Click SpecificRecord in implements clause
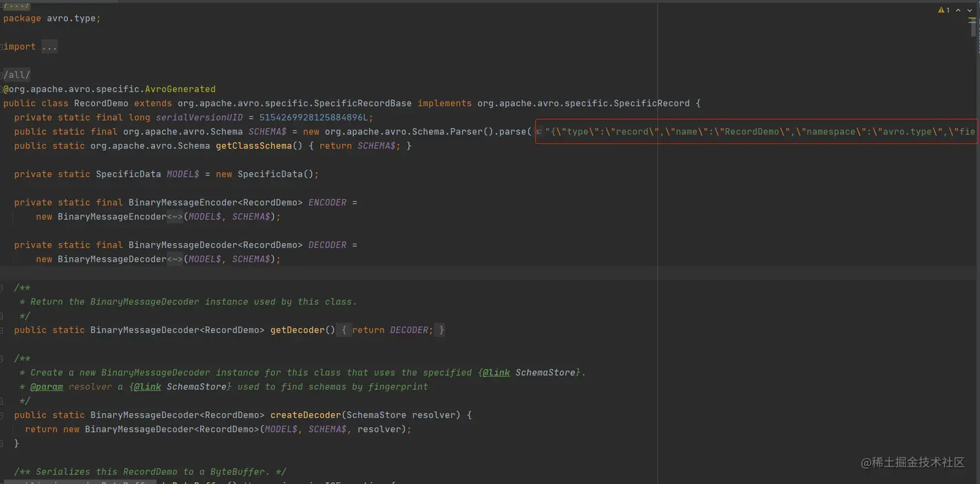 [x=651, y=103]
